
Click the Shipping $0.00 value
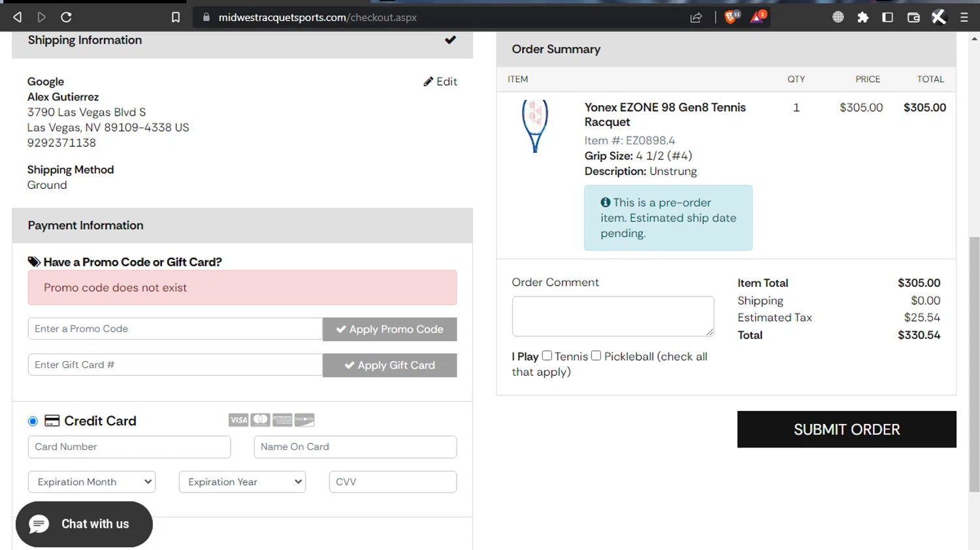pyautogui.click(x=926, y=300)
